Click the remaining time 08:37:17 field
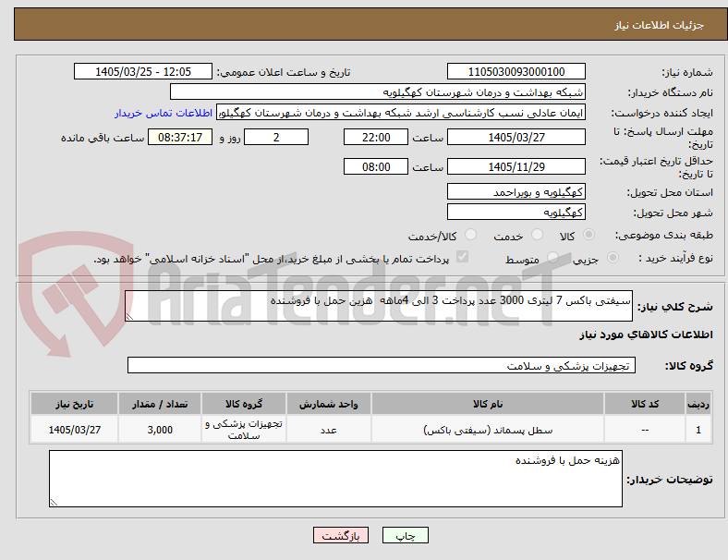Viewport: 728px width, 560px height. pyautogui.click(x=180, y=137)
